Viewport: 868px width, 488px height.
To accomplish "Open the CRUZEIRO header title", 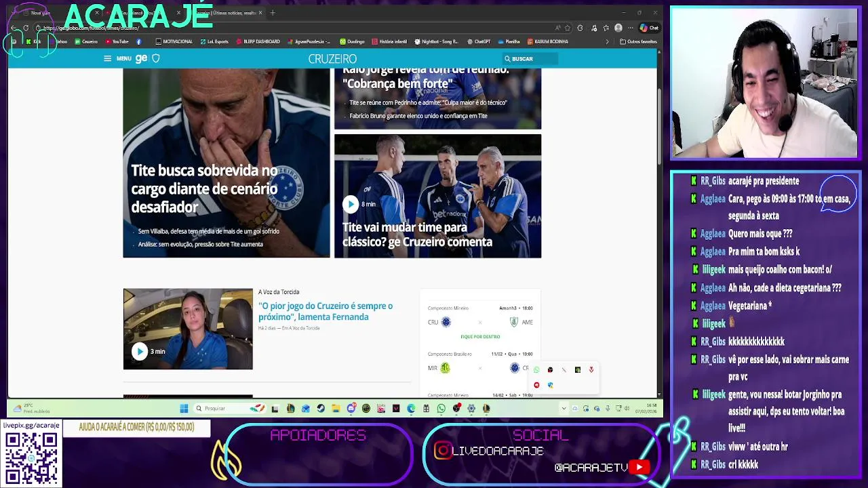I will [332, 59].
